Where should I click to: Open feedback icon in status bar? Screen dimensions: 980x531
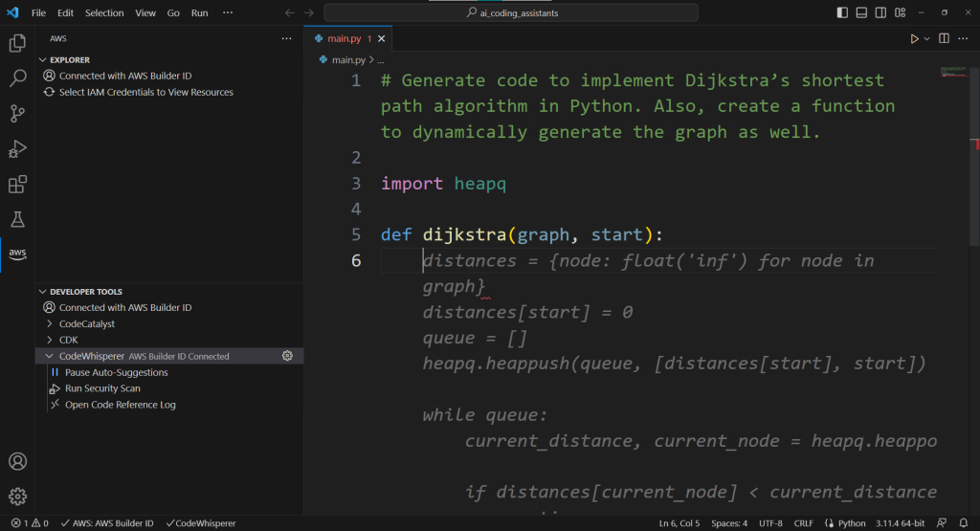(x=942, y=523)
